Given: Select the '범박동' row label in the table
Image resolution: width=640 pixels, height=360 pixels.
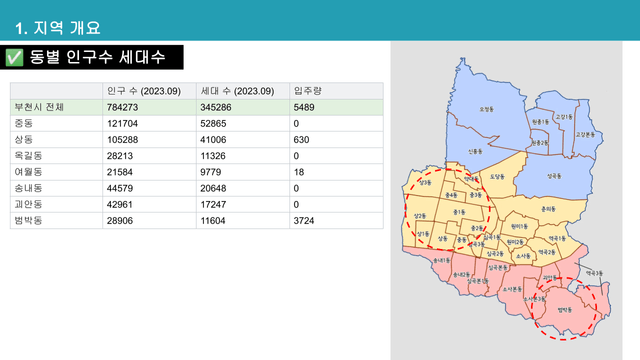Looking at the screenshot, I should (x=29, y=220).
